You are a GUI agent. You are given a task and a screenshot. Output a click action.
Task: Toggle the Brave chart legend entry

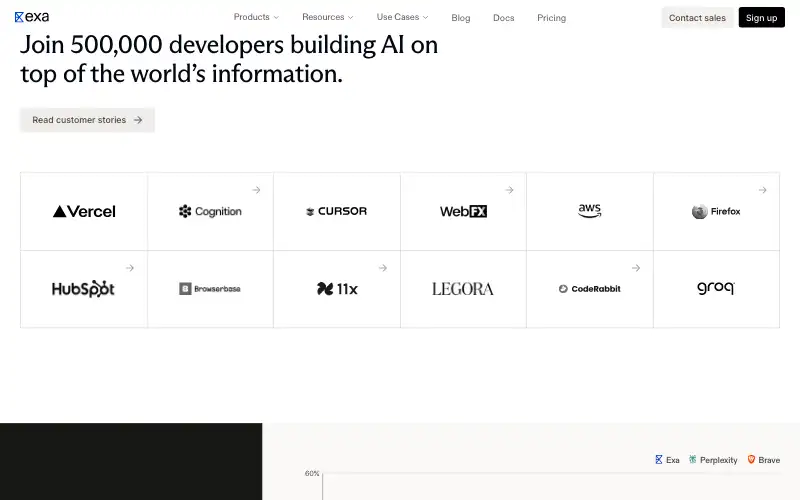click(x=764, y=460)
